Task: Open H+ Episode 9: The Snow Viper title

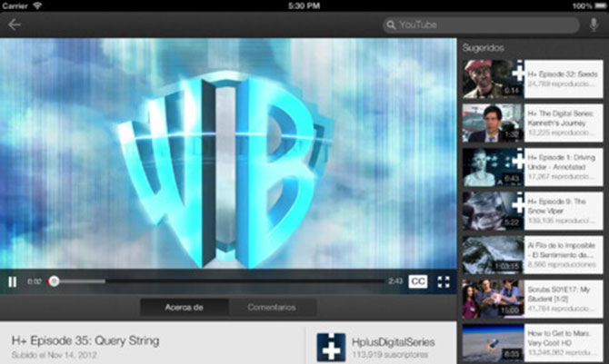Action: pyautogui.click(x=556, y=206)
